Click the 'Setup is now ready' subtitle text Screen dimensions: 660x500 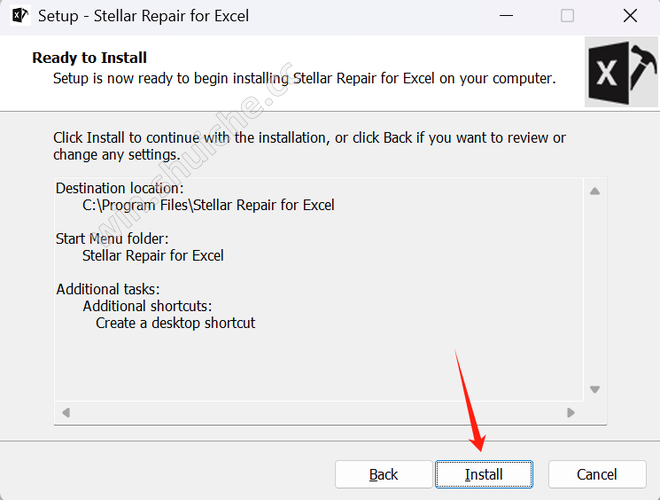[x=304, y=78]
